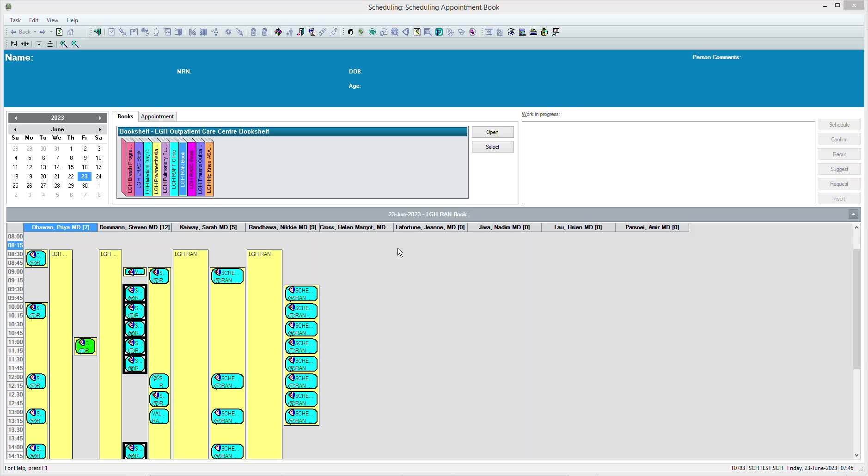Click the green refresh page icon
This screenshot has height=476, width=868.
tap(59, 32)
